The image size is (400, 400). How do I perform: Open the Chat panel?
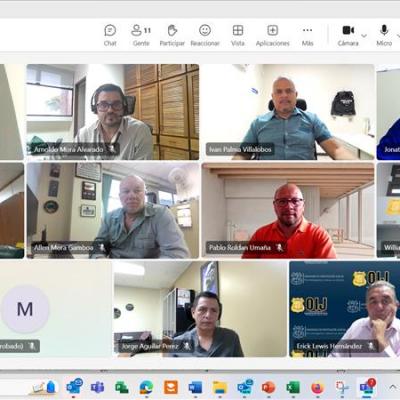(x=110, y=35)
